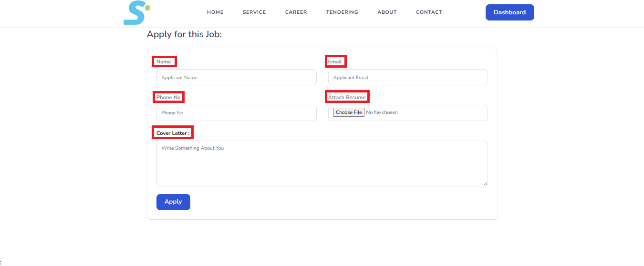Visit the ABOUT page
Screen dimensions: 644x266
[387, 12]
